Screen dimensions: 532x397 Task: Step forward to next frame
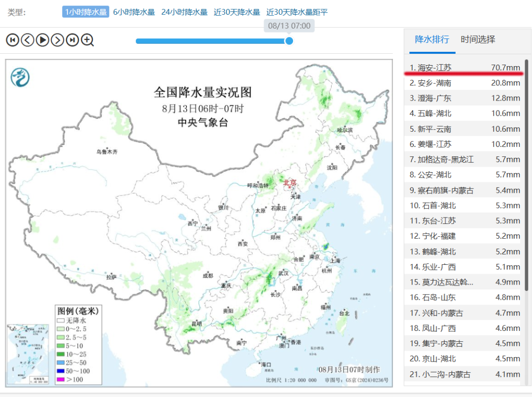(57, 40)
